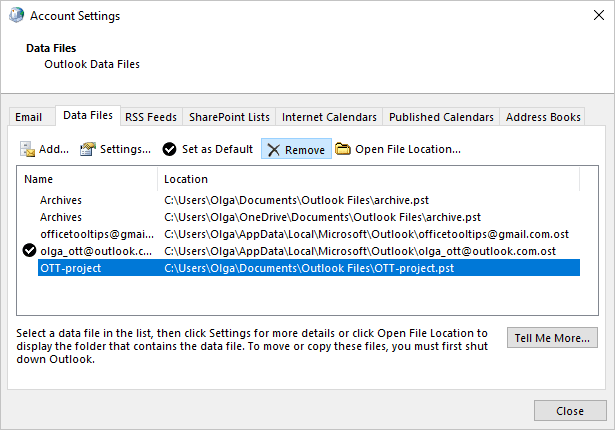Close the Account Settings dialog with X

pyautogui.click(x=599, y=15)
